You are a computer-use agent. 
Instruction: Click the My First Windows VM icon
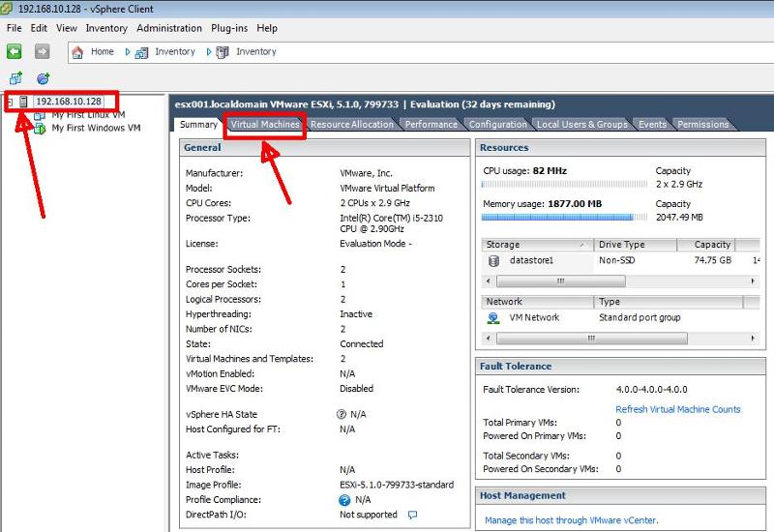pos(40,129)
